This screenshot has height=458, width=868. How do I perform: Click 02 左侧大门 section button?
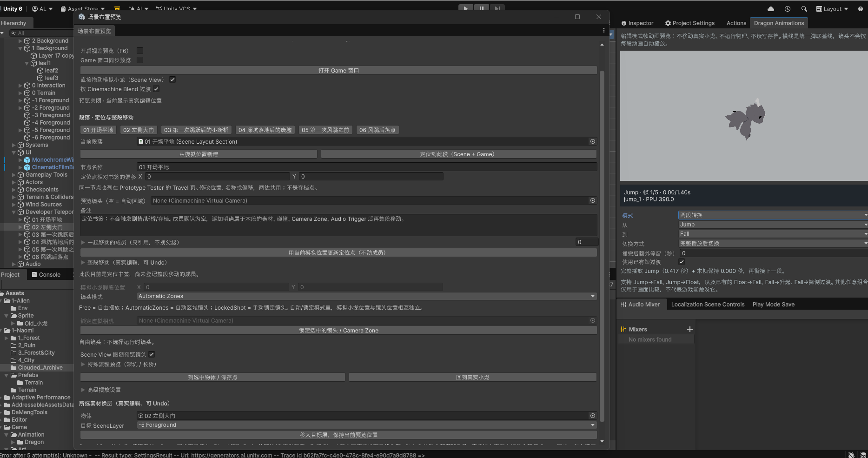point(139,130)
